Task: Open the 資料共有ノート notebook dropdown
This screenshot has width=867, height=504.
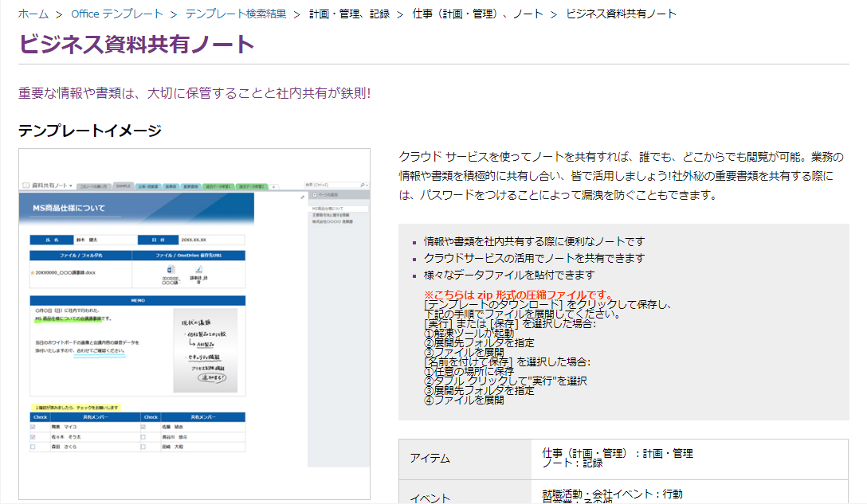Action: pos(69,185)
